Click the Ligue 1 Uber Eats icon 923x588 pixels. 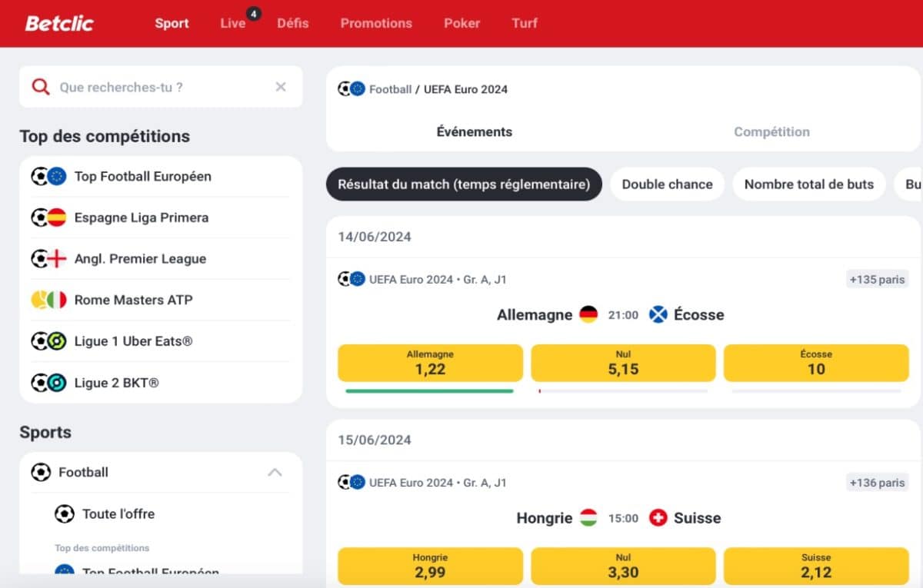pos(48,341)
